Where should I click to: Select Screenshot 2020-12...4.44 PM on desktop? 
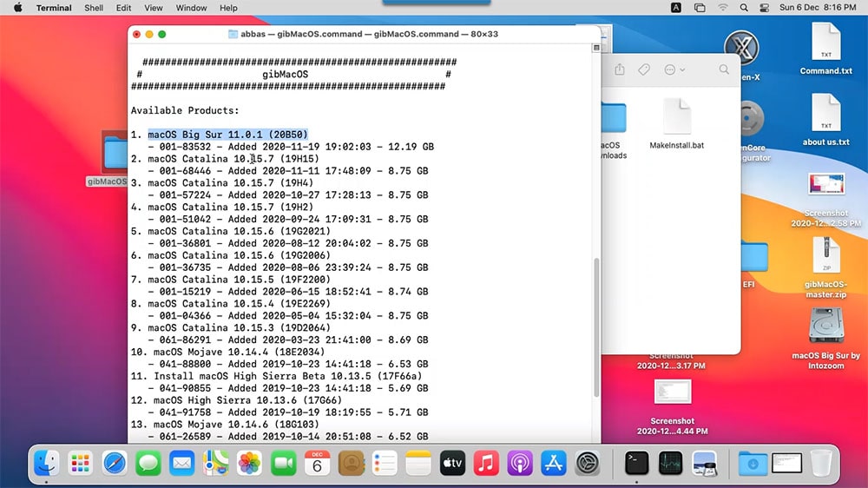coord(672,406)
